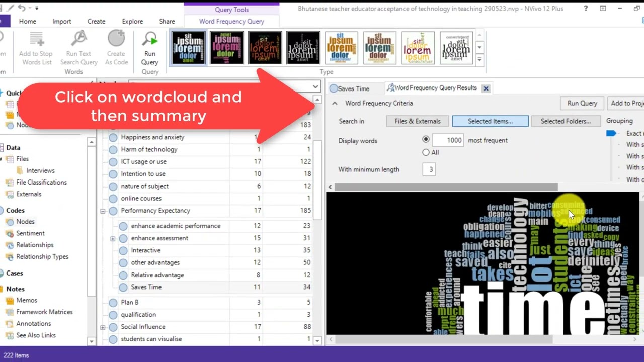Click the Undo arrow in quick access toolbar
This screenshot has width=644, height=362.
pyautogui.click(x=21, y=8)
